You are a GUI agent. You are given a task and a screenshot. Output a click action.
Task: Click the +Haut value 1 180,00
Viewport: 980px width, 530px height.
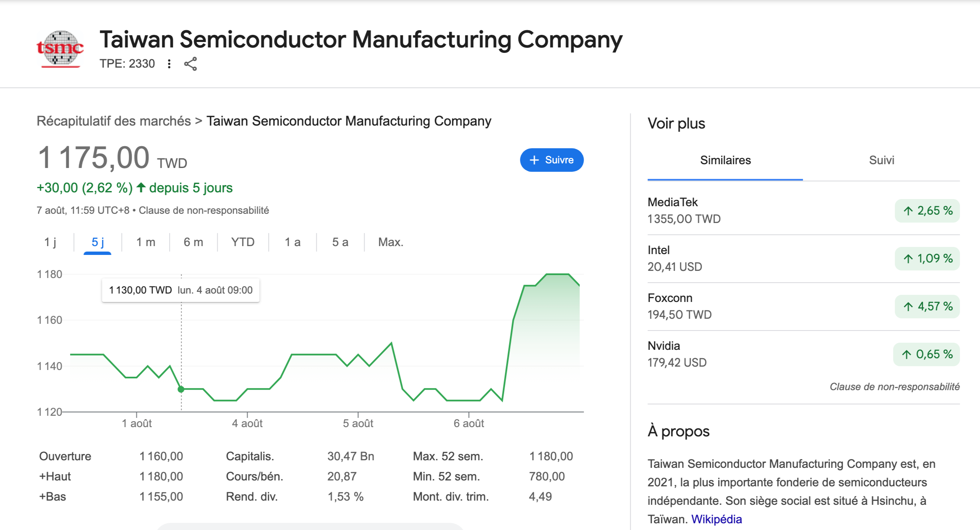(x=161, y=477)
